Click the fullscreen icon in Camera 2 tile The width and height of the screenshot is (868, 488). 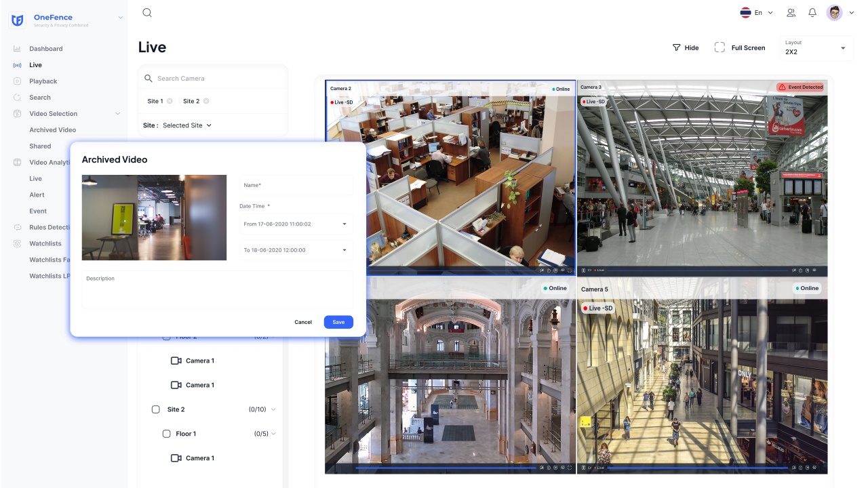[570, 270]
